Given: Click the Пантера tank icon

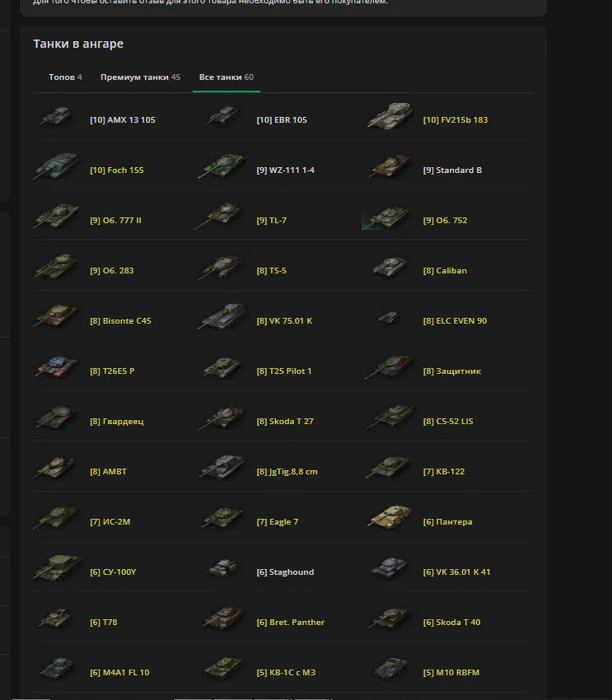Looking at the screenshot, I should [390, 517].
